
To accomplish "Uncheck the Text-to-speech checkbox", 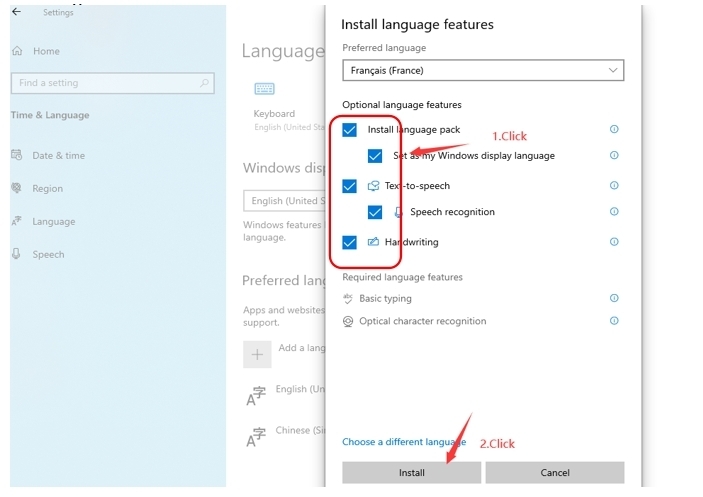I will [349, 186].
